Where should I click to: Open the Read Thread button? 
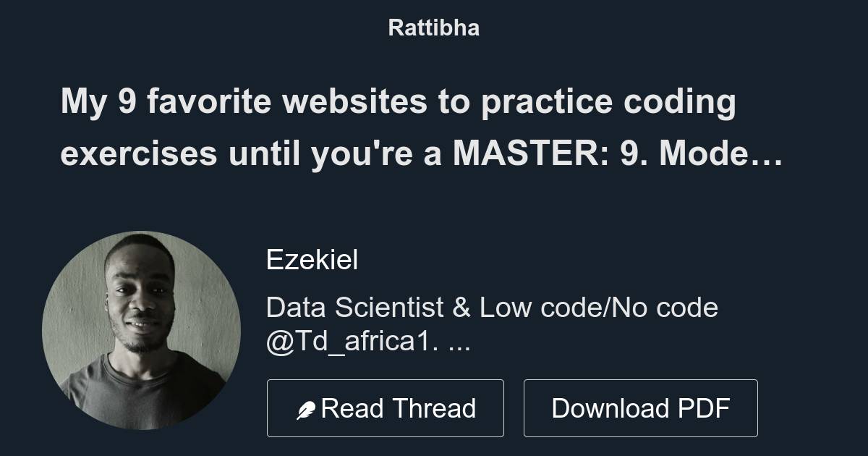tap(385, 408)
